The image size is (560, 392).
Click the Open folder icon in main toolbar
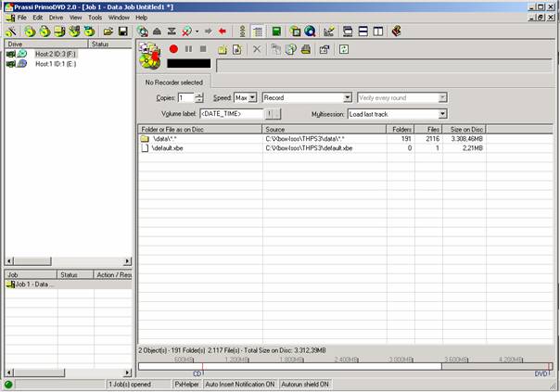pyautogui.click(x=109, y=32)
